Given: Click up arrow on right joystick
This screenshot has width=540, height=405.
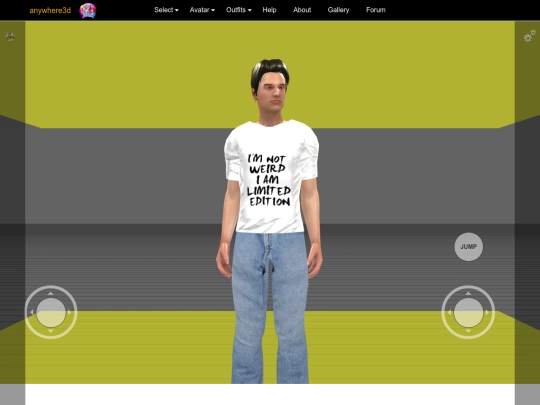Looking at the screenshot, I should (468, 293).
